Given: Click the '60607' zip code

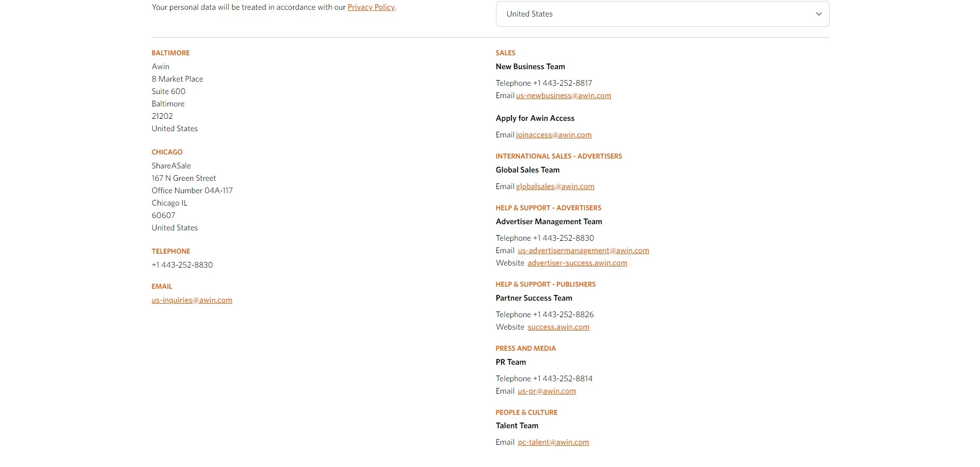Looking at the screenshot, I should point(163,215).
